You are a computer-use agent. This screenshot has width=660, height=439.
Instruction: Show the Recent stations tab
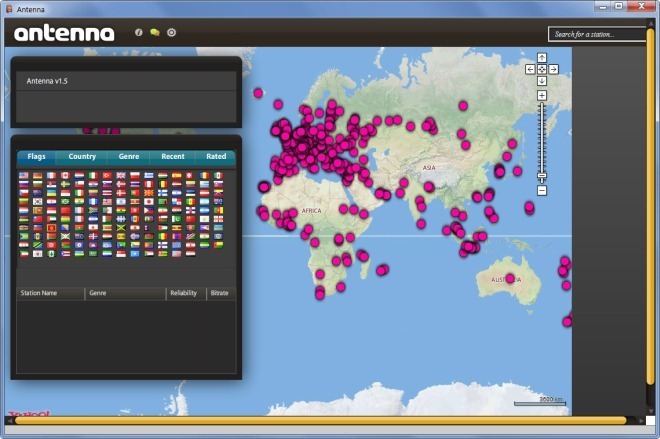click(x=172, y=157)
